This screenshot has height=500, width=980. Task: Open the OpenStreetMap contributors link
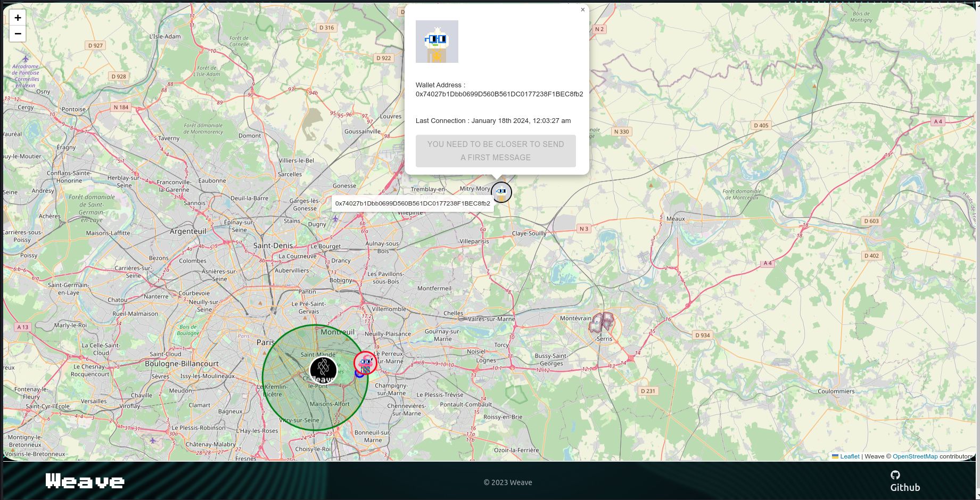(915, 456)
